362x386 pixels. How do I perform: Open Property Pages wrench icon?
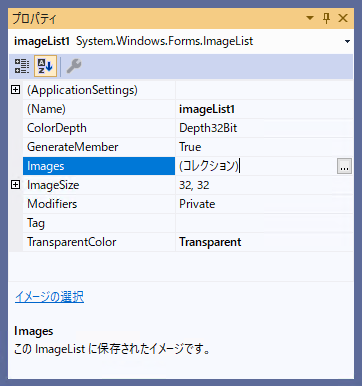point(74,66)
